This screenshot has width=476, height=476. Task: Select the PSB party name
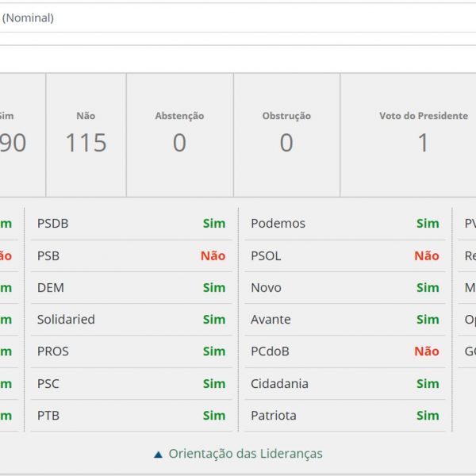pyautogui.click(x=48, y=256)
